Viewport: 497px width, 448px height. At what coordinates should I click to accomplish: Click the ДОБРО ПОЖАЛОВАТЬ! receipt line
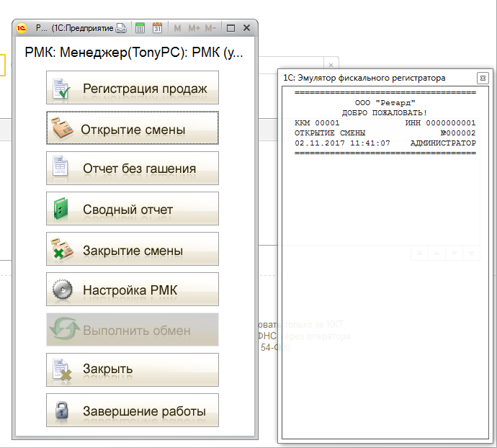(x=385, y=113)
